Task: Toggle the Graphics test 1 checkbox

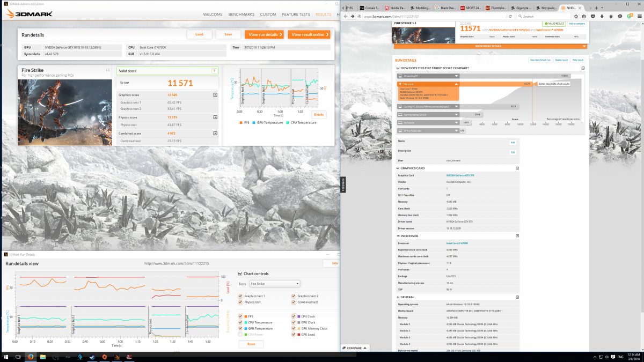Action: pos(240,296)
